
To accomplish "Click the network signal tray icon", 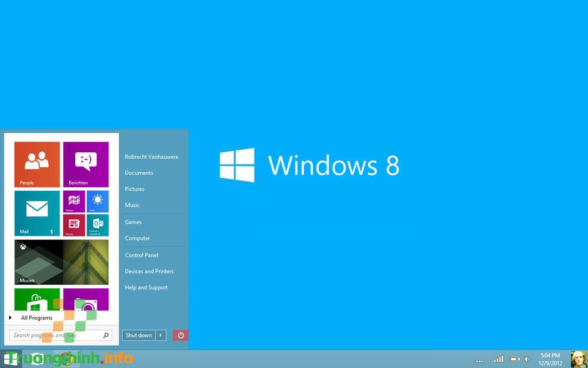I will (498, 360).
